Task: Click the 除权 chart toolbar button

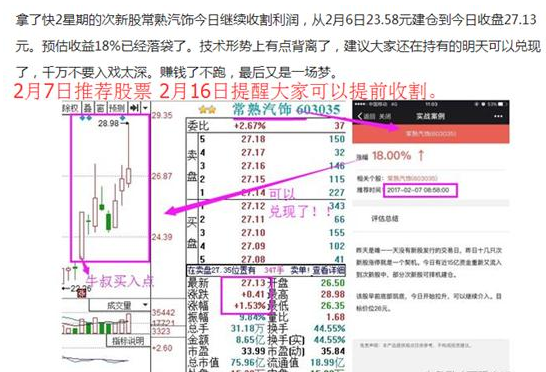Action: pyautogui.click(x=70, y=108)
